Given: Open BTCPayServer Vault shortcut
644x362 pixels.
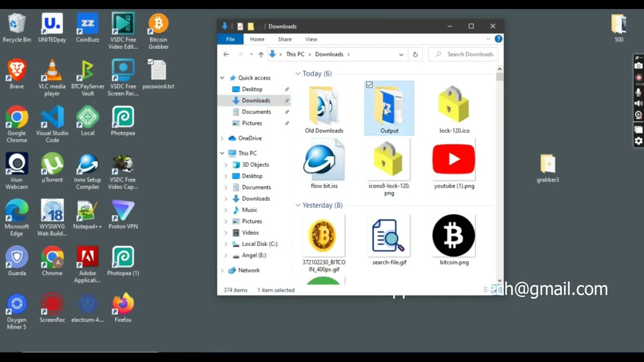Looking at the screenshot, I should pos(88,78).
